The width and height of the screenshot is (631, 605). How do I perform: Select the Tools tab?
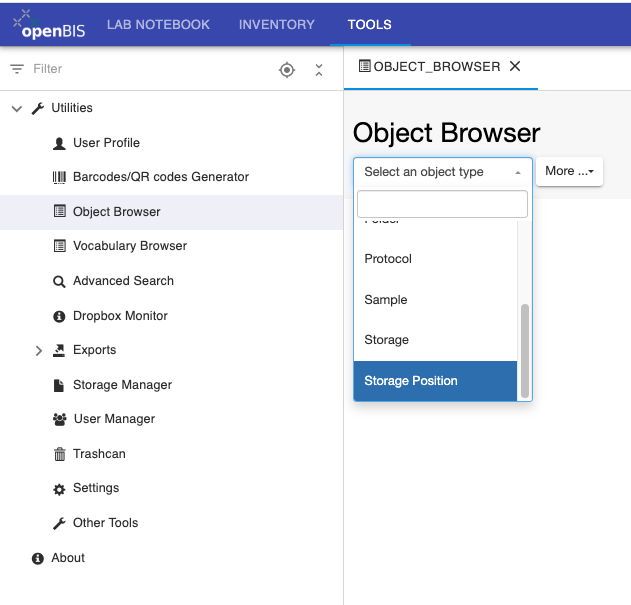pyautogui.click(x=369, y=25)
